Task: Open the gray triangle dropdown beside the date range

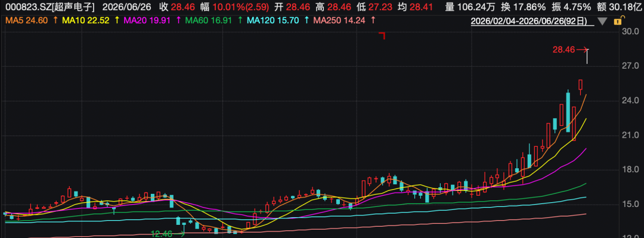Action: (x=602, y=22)
